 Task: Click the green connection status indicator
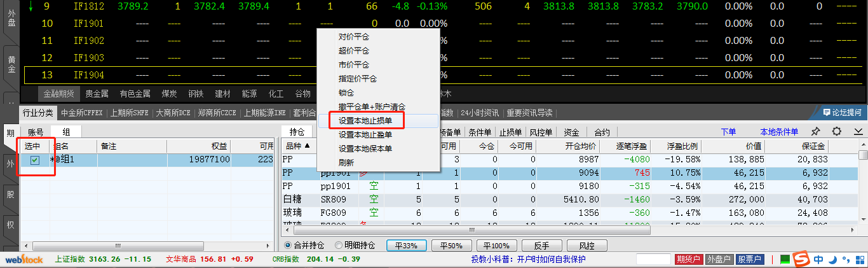pyautogui.click(x=785, y=260)
